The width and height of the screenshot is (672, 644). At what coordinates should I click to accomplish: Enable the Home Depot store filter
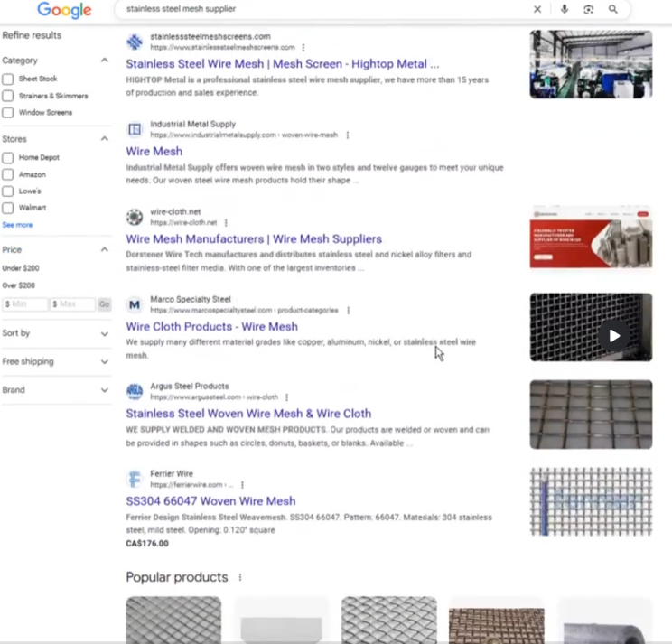tap(8, 158)
